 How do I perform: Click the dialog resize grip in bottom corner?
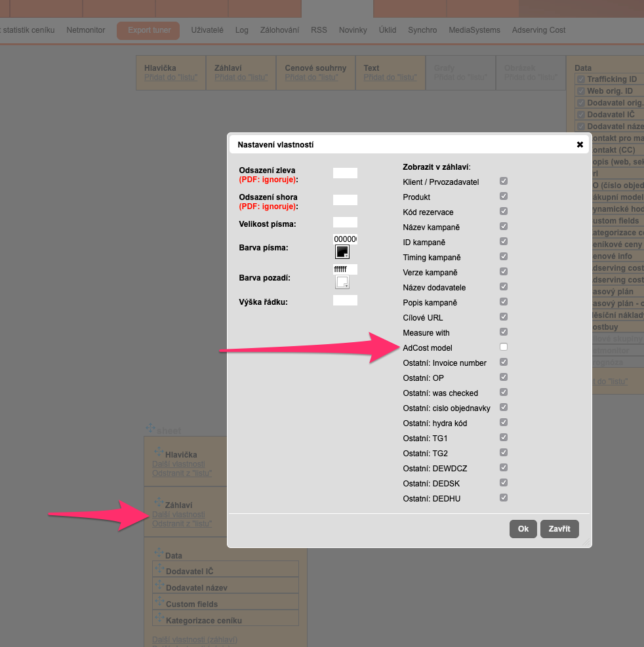(x=586, y=542)
